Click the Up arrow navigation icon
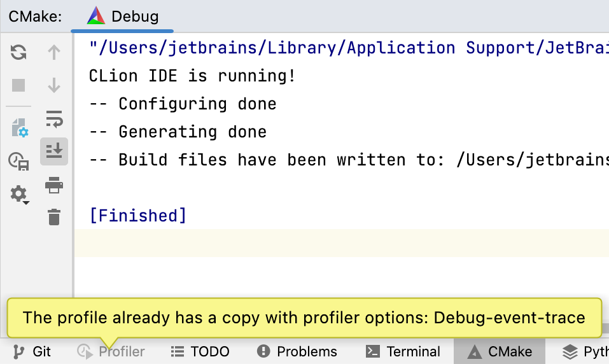The image size is (609, 364). pos(54,53)
